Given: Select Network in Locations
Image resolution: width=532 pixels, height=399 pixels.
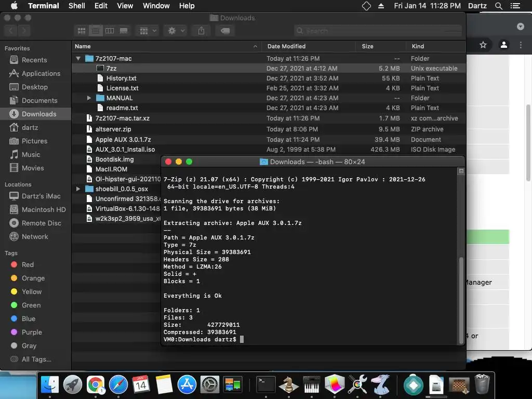Looking at the screenshot, I should coord(35,236).
